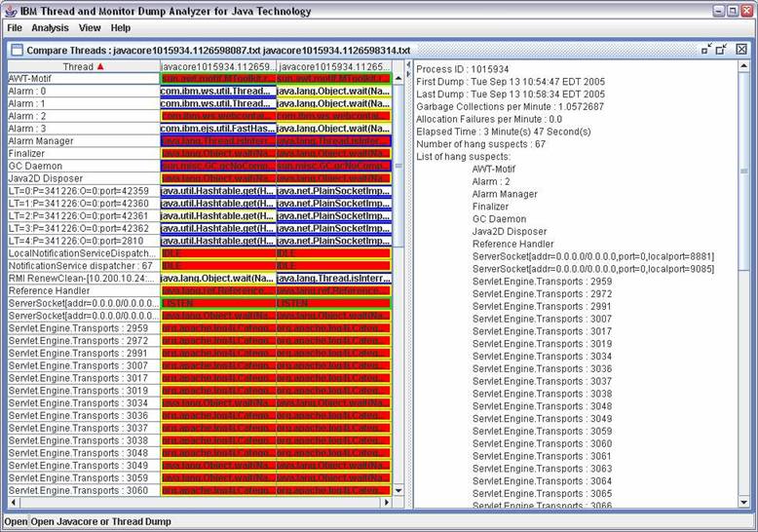Select the Alarm : 2 thread row
This screenshot has width=758, height=532.
pos(200,116)
